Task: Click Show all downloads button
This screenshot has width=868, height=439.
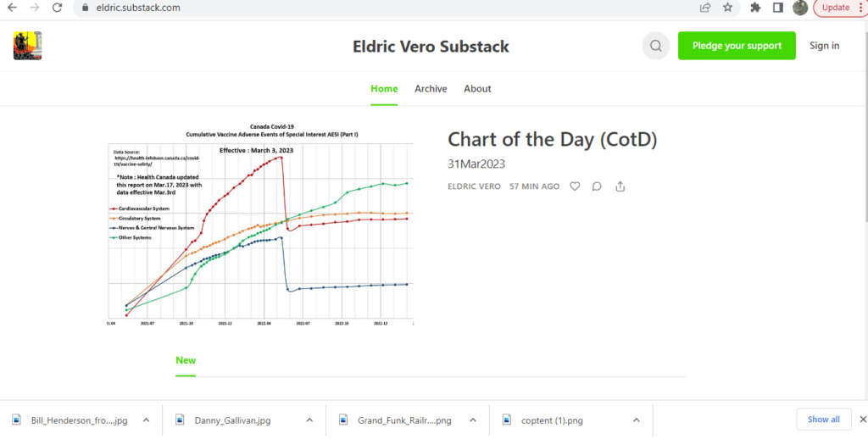Action: [x=823, y=420]
